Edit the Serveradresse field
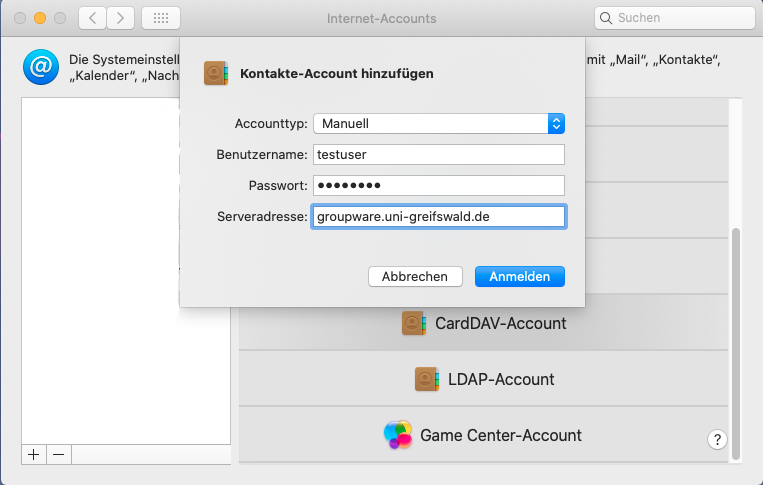The height and width of the screenshot is (485, 763). pos(439,216)
